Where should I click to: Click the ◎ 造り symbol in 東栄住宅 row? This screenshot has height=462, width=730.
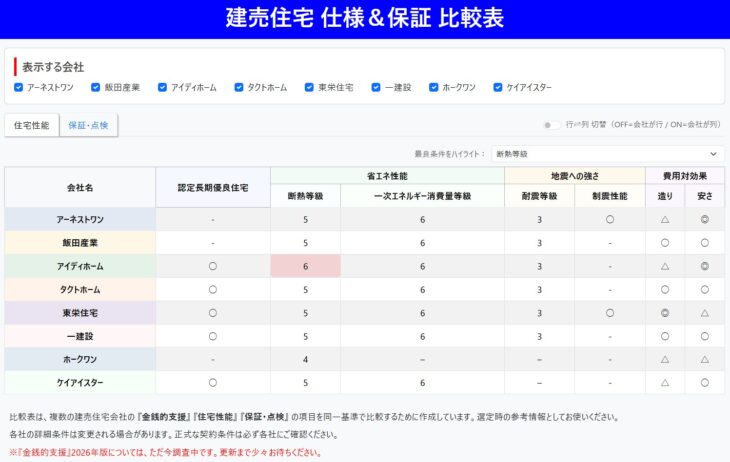(665, 313)
